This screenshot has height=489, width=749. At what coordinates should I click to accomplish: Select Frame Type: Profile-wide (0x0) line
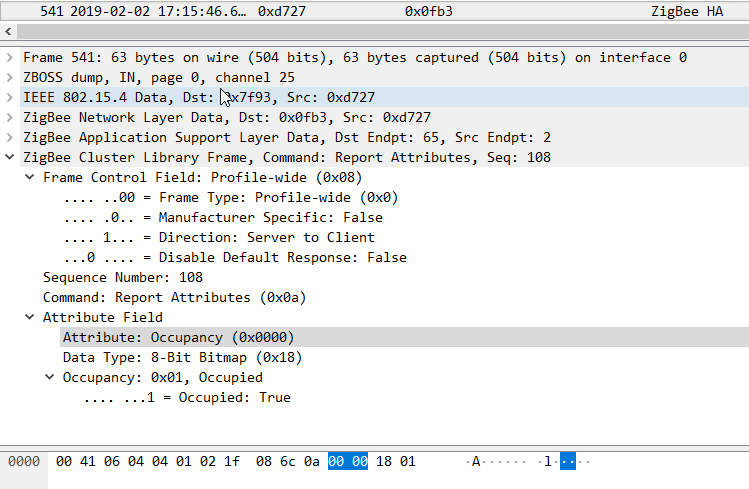[231, 198]
